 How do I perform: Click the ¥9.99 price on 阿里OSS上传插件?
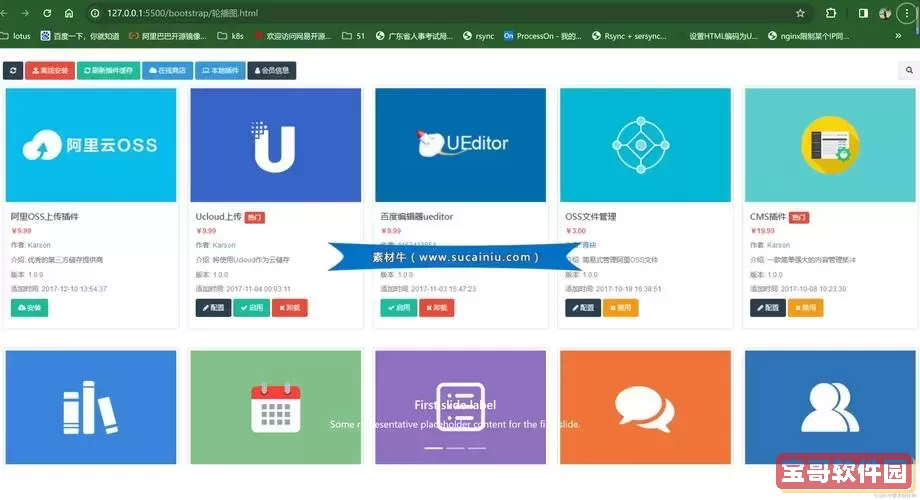(x=22, y=231)
